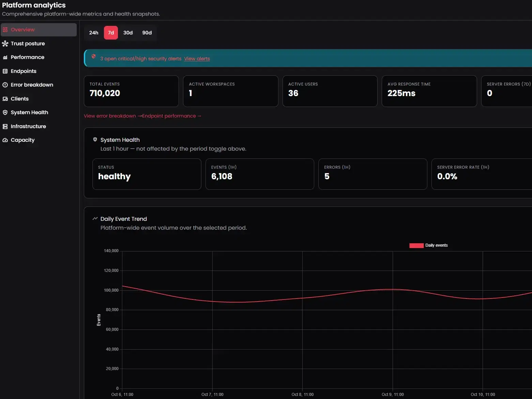
Task: Click the trend icon beside Daily Event Trend
Action: click(95, 218)
